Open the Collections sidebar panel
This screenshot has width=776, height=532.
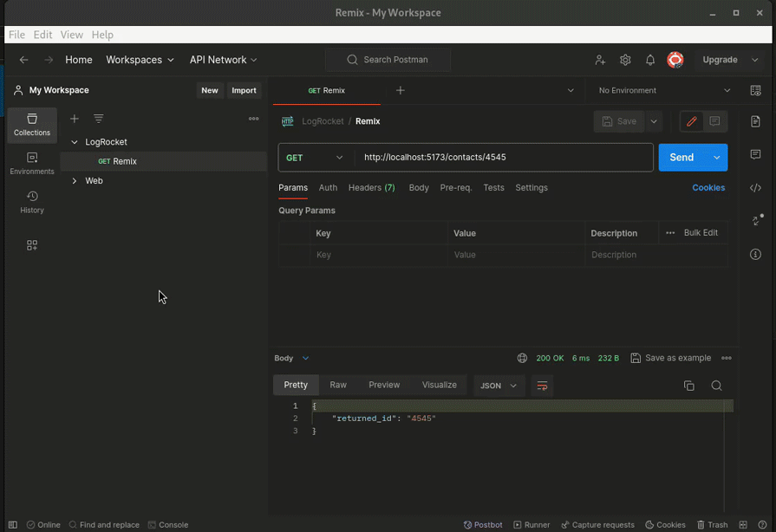point(31,127)
